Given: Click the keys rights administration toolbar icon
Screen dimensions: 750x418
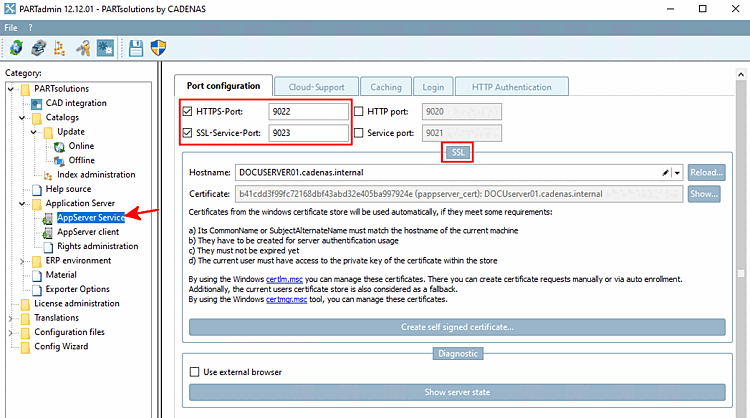Looking at the screenshot, I should pos(83,48).
